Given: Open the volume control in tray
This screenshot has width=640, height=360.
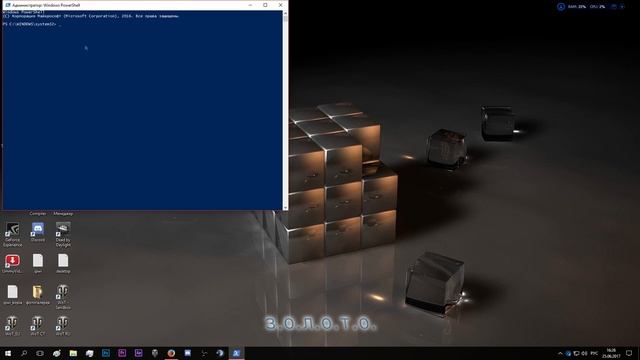Looking at the screenshot, I should pyautogui.click(x=584, y=353).
